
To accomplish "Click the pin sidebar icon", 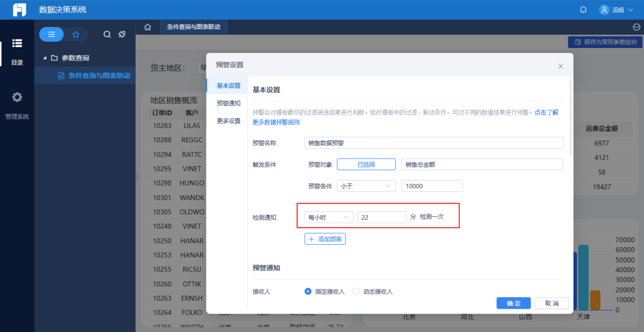I will [x=122, y=34].
